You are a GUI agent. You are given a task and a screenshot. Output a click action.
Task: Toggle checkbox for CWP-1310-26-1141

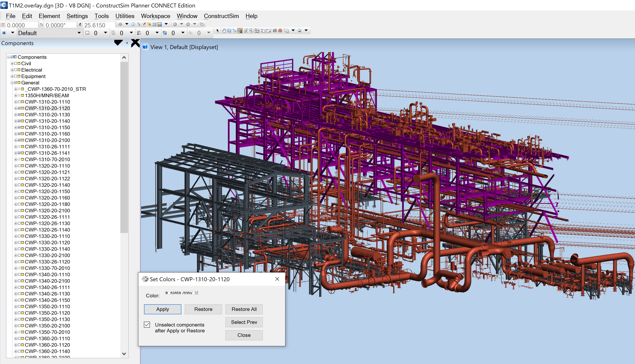click(x=19, y=153)
